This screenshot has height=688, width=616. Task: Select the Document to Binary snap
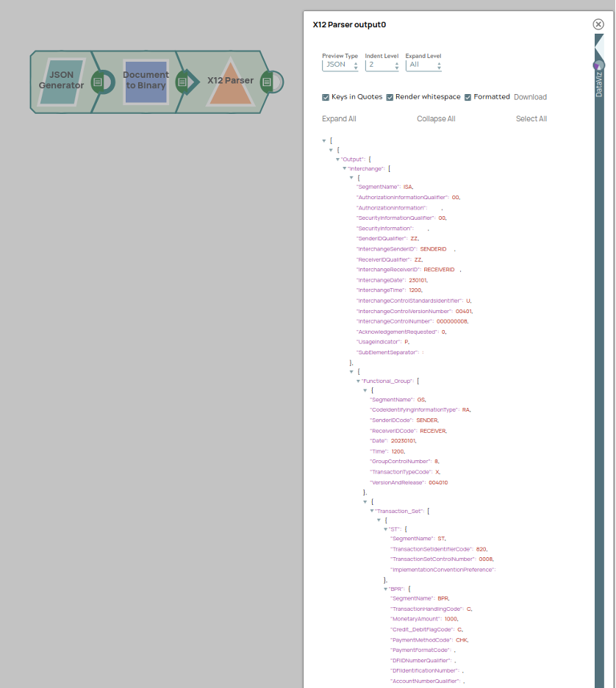coord(146,81)
